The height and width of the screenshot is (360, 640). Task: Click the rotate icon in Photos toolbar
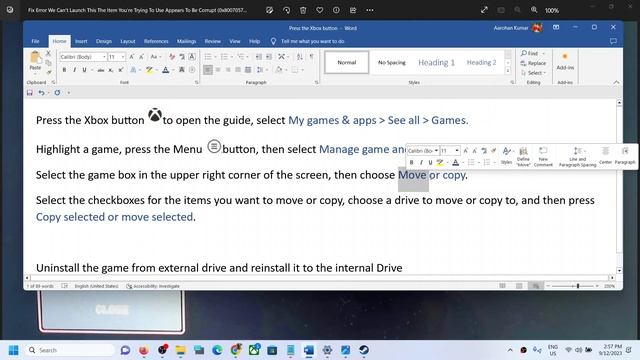coord(286,10)
